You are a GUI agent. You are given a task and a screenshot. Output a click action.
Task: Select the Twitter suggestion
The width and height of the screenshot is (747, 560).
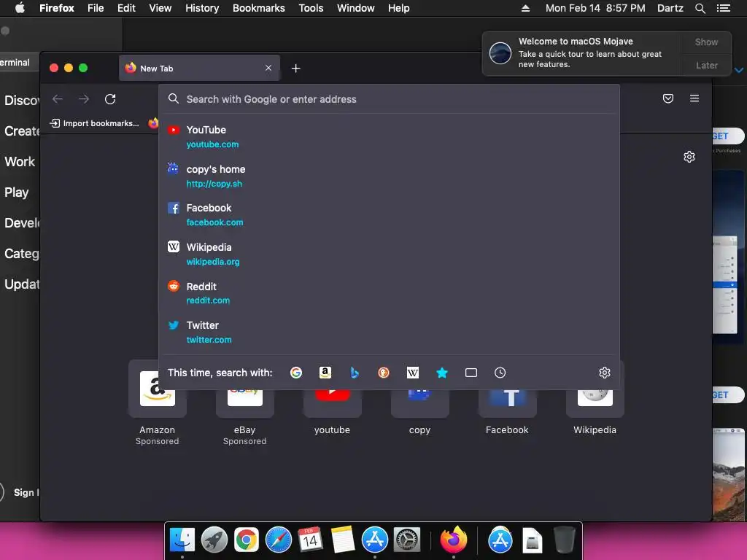coord(389,332)
